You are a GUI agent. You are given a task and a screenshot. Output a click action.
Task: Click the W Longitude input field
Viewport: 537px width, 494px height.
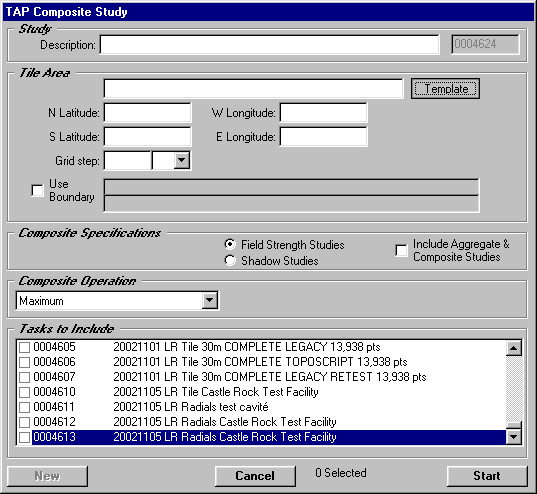click(x=324, y=112)
